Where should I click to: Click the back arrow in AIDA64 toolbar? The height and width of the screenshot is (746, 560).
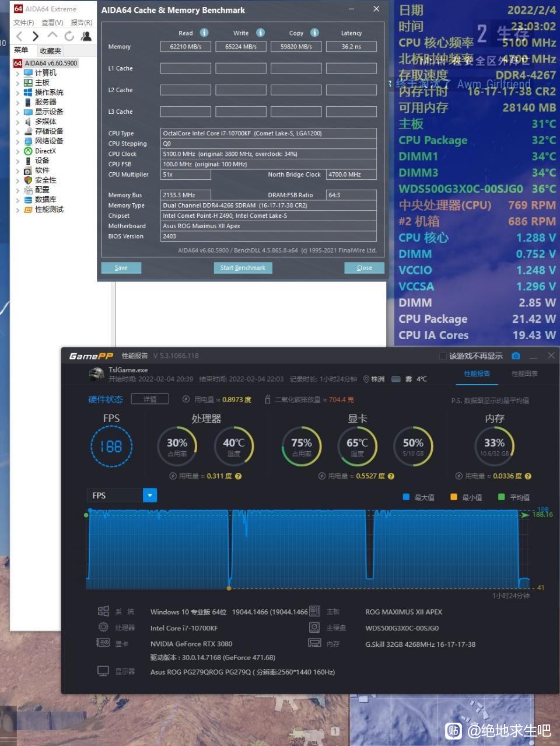coord(19,36)
